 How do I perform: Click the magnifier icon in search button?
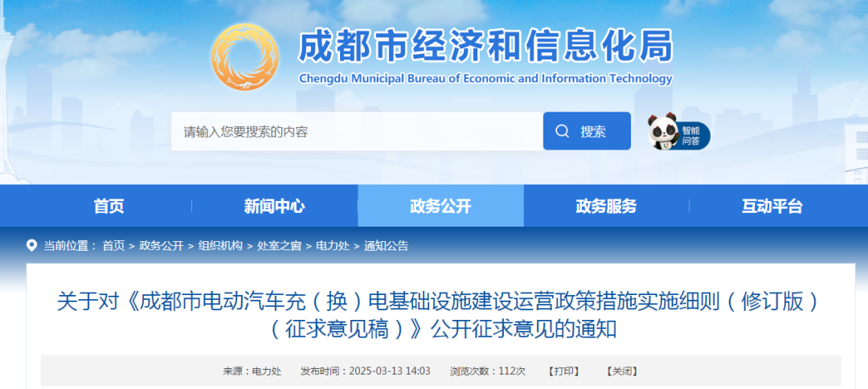[563, 131]
